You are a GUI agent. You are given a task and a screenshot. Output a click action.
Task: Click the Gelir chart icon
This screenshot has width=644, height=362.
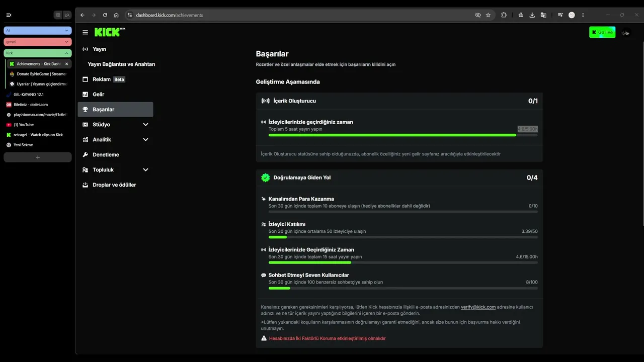pyautogui.click(x=86, y=95)
